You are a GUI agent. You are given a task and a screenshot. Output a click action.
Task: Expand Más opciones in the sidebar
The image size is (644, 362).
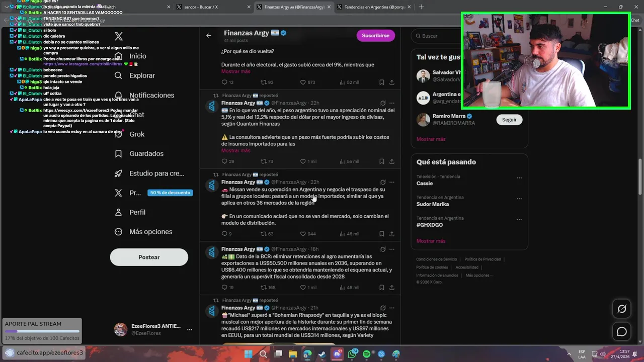(143, 232)
